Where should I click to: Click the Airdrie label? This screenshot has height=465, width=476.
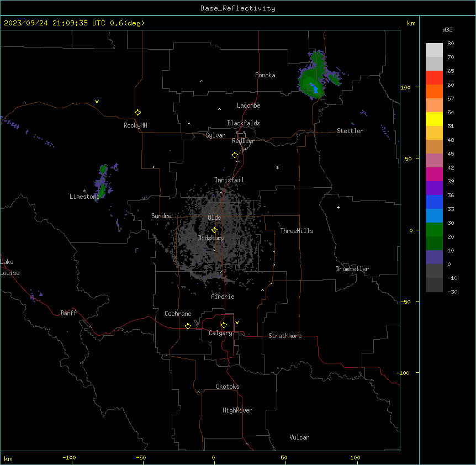pos(223,297)
